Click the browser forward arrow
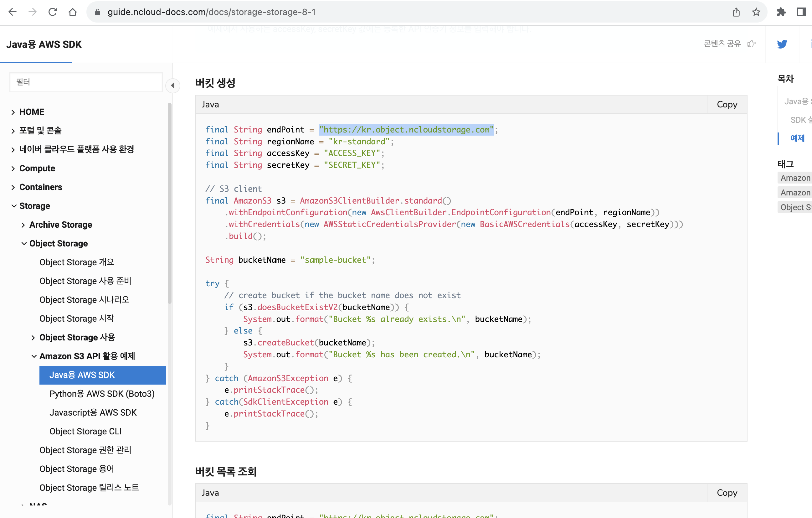The image size is (812, 518). point(32,12)
